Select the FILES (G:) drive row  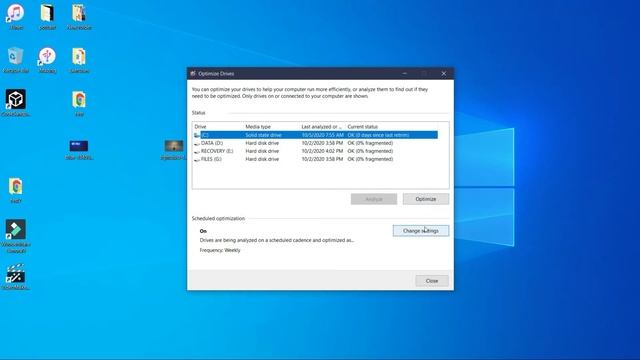(316, 159)
